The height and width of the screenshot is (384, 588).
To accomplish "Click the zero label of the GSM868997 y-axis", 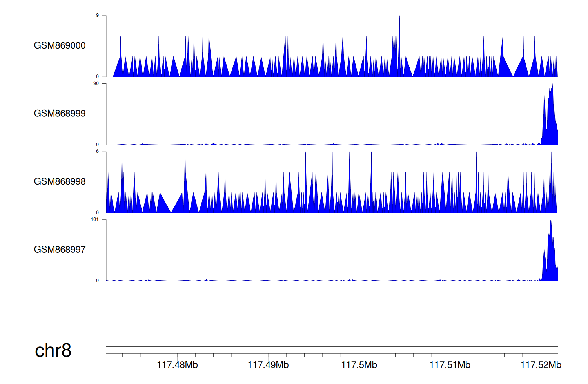I will [x=98, y=281].
